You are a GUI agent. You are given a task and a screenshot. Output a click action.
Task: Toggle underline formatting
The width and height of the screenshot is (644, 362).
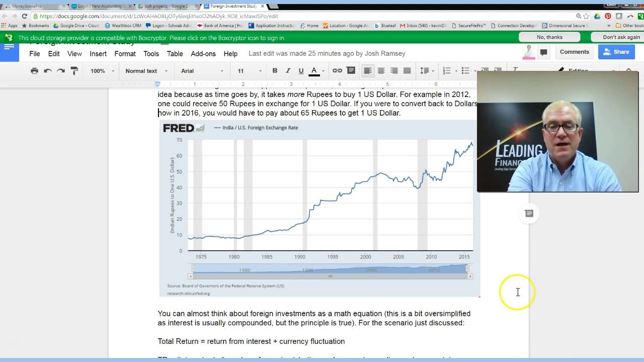pos(301,71)
